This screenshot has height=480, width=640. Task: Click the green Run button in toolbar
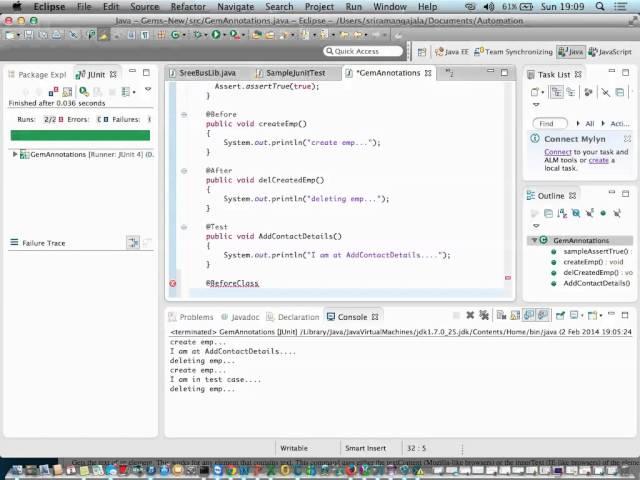[x=215, y=35]
